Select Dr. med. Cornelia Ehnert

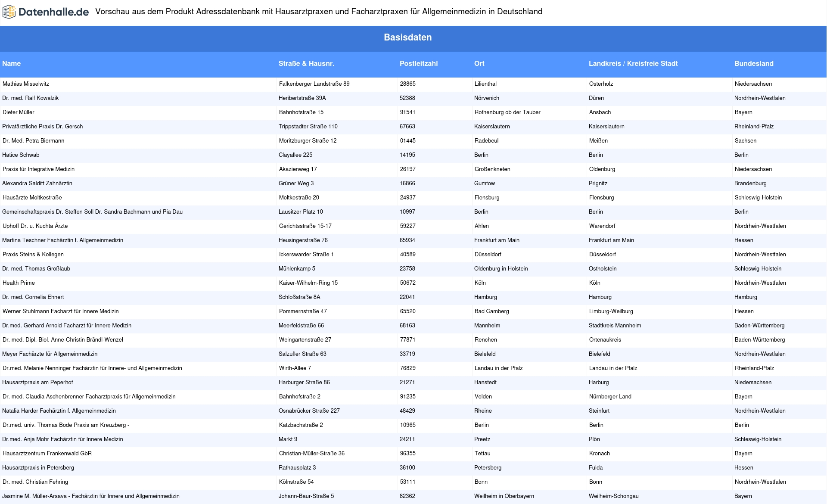[33, 297]
